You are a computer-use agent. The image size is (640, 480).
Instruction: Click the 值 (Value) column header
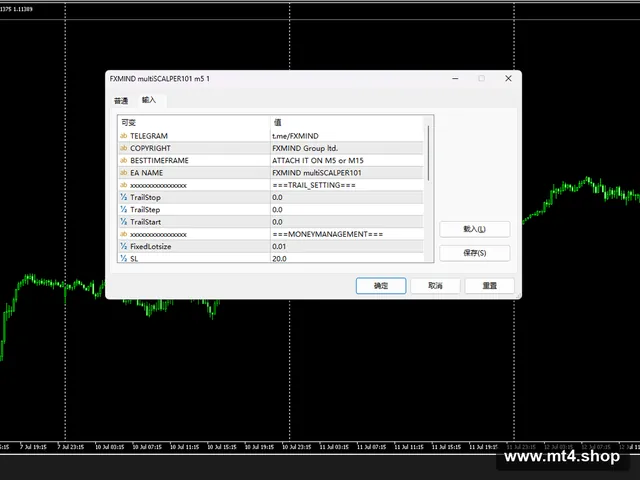[347, 122]
